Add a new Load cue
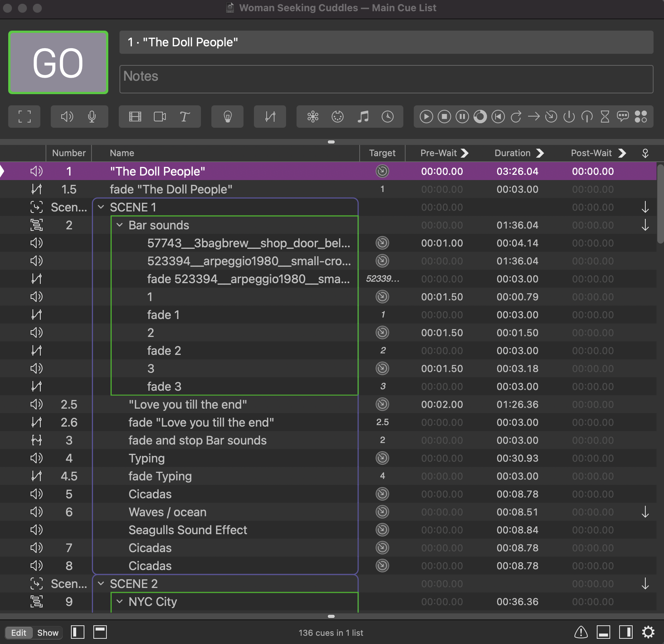 pyautogui.click(x=480, y=117)
